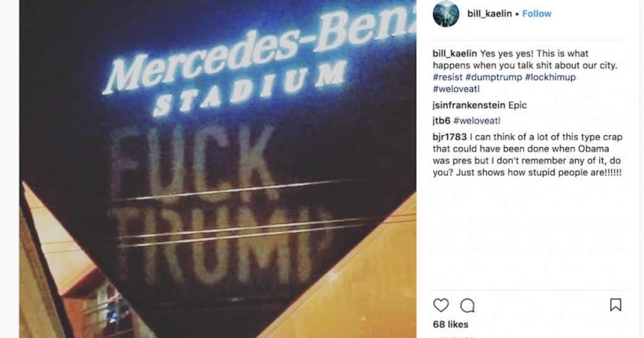Save post with bookmark icon
Viewport: 644px width, 338px height.
point(615,305)
